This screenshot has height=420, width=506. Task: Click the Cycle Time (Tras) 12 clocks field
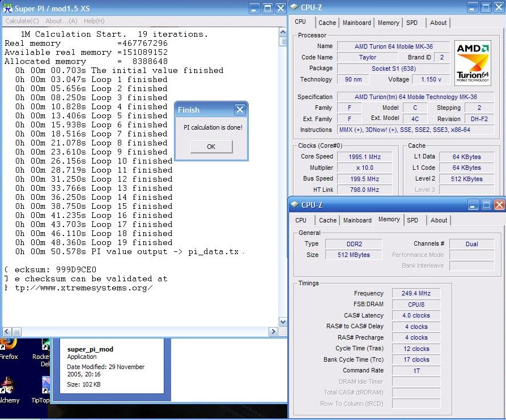pos(416,349)
